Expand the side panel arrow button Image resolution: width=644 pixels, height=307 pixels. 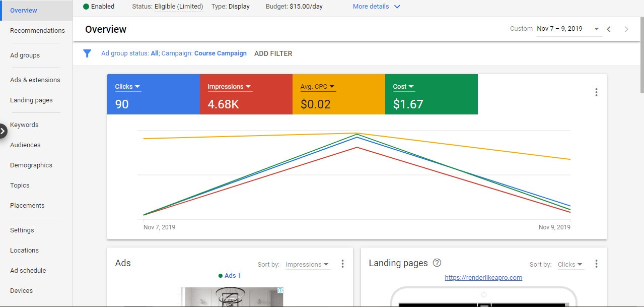tap(3, 132)
